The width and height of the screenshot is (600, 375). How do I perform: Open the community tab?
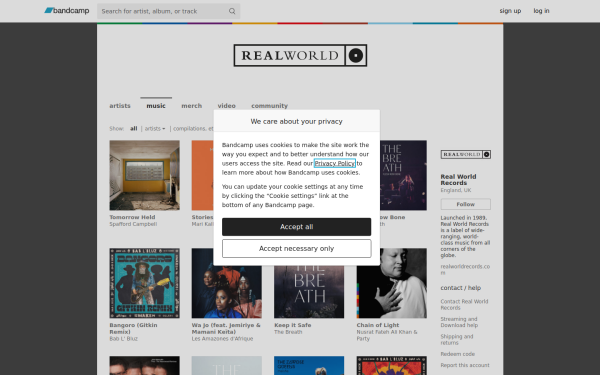coord(269,106)
